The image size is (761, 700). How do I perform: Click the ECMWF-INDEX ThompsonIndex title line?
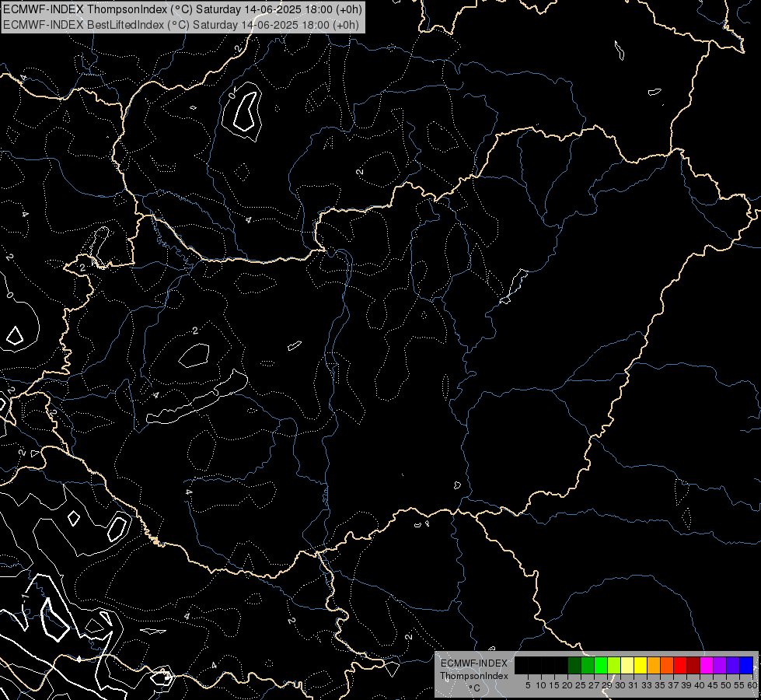pos(183,9)
